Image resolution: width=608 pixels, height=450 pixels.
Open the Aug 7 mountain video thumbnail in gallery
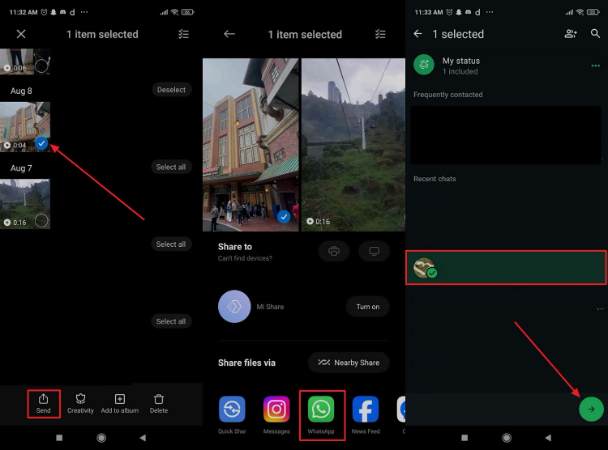(x=25, y=204)
